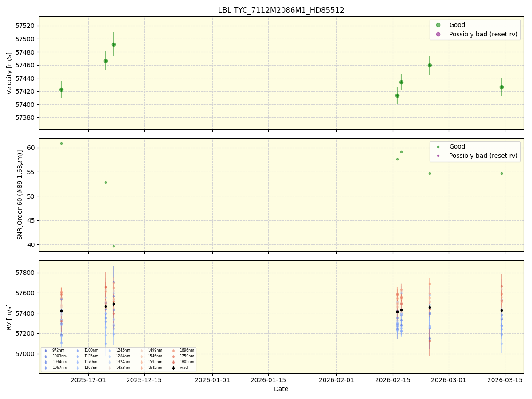Click the 1696nm legend label text
532x399 pixels.
(x=188, y=350)
